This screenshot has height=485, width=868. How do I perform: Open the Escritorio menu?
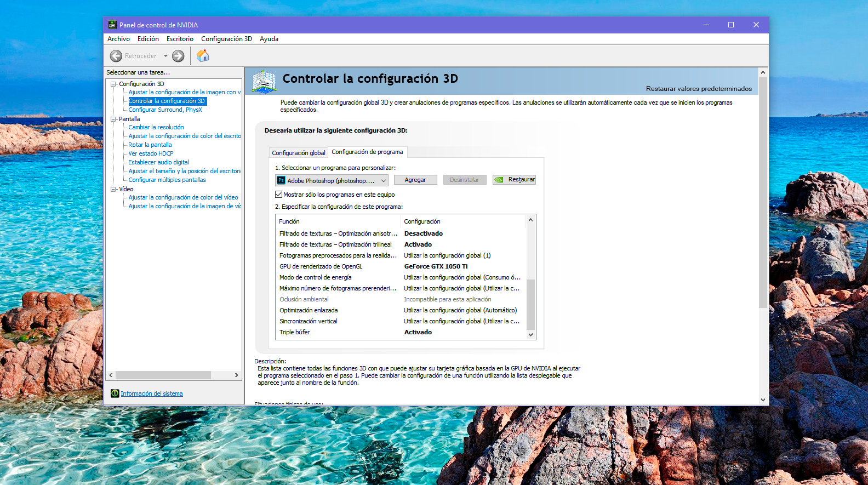click(180, 39)
